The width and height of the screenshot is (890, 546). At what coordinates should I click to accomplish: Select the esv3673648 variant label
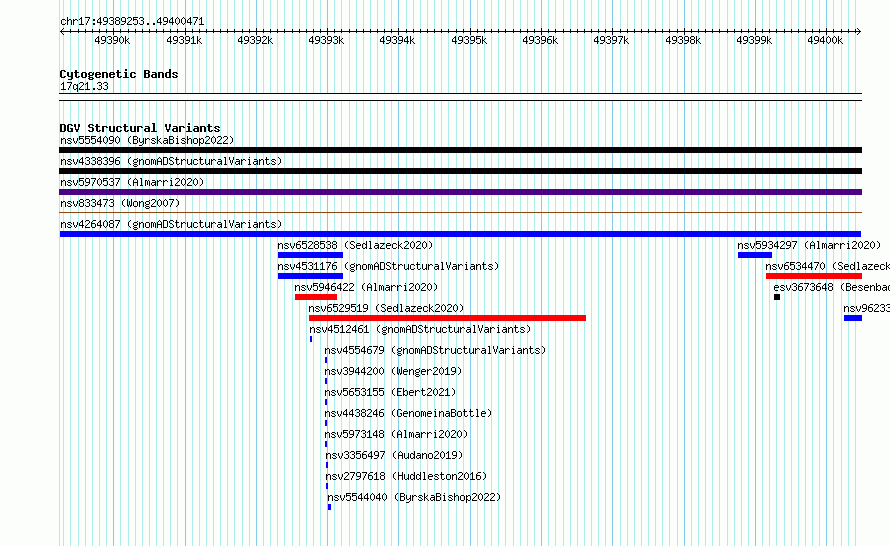point(832,287)
